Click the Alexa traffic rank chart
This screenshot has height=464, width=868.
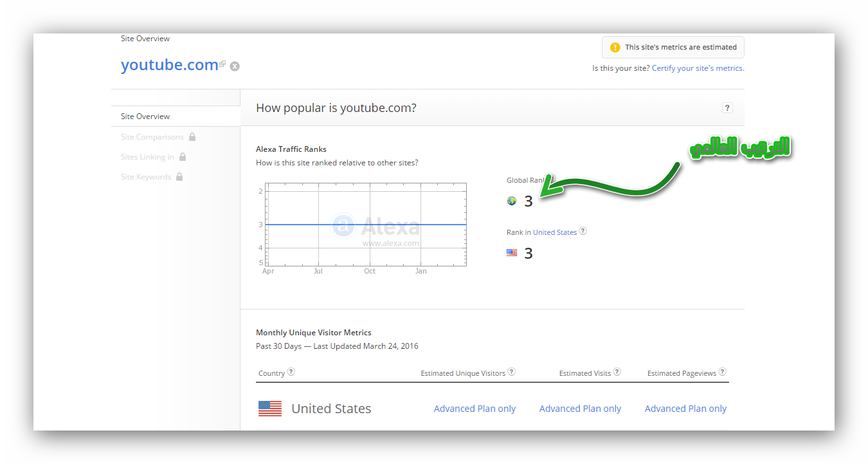point(366,225)
